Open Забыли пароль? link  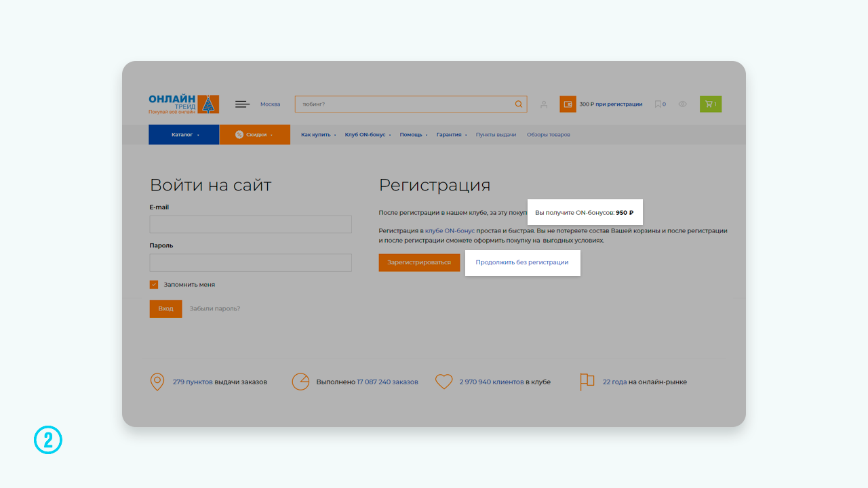[214, 308]
